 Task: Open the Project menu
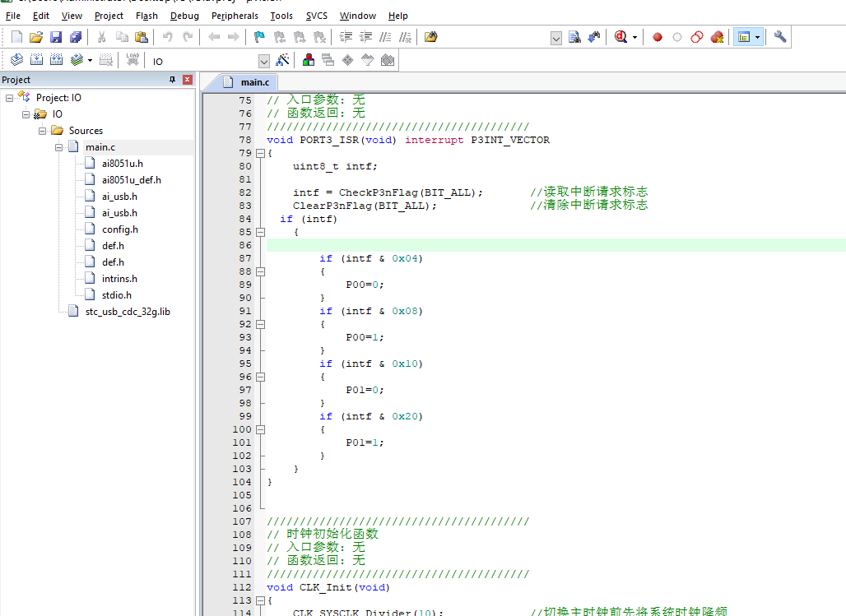(109, 16)
